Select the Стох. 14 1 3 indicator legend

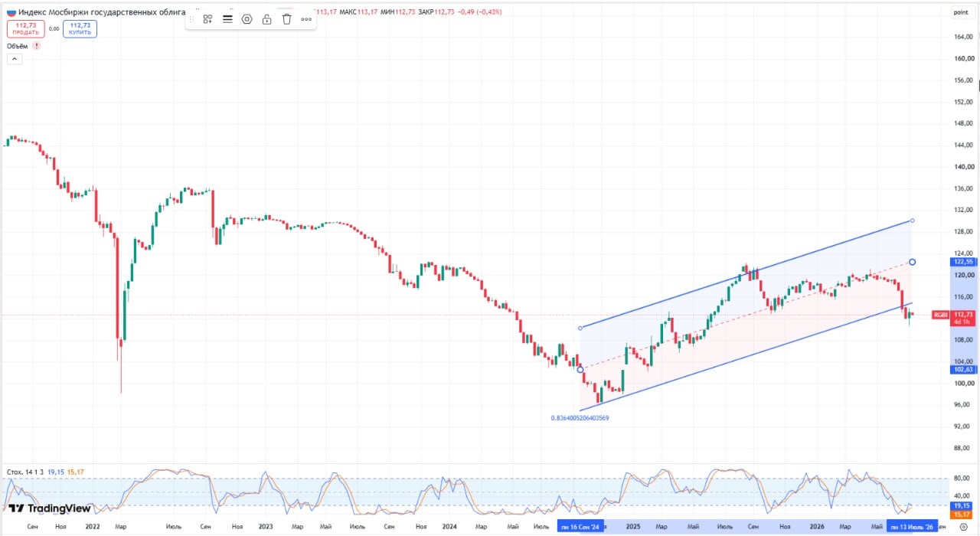point(25,472)
